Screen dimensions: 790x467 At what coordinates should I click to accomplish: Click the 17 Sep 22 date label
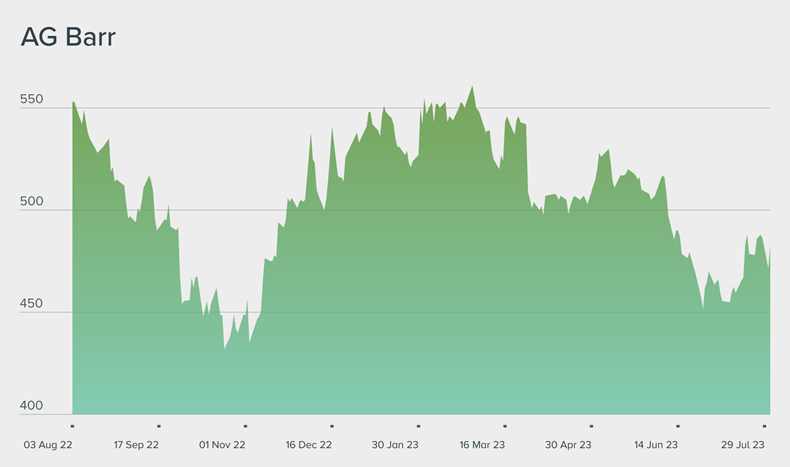point(136,445)
